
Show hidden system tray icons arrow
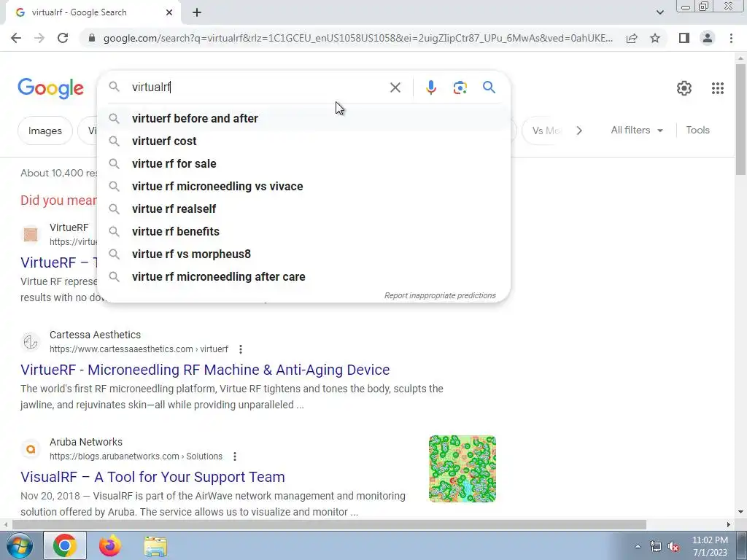[x=638, y=546]
